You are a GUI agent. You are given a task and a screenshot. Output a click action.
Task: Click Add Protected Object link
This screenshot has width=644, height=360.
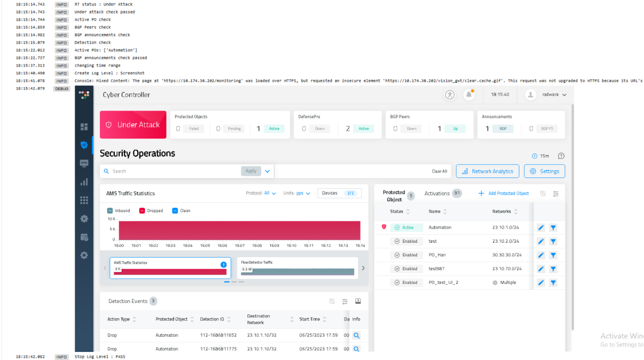tap(504, 193)
